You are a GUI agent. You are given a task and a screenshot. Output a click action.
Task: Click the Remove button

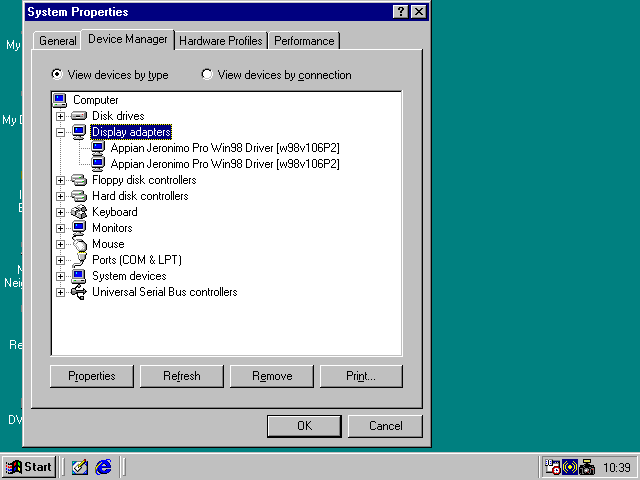tap(272, 376)
